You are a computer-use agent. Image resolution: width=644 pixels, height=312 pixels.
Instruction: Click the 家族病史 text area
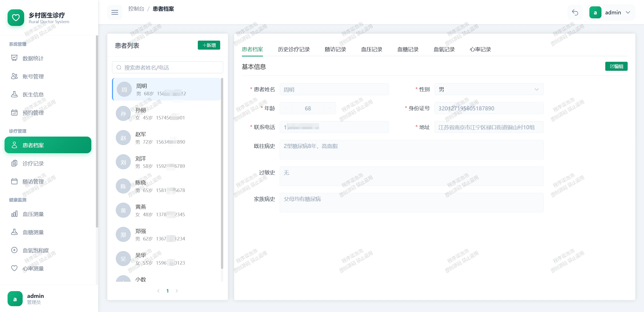[411, 203]
